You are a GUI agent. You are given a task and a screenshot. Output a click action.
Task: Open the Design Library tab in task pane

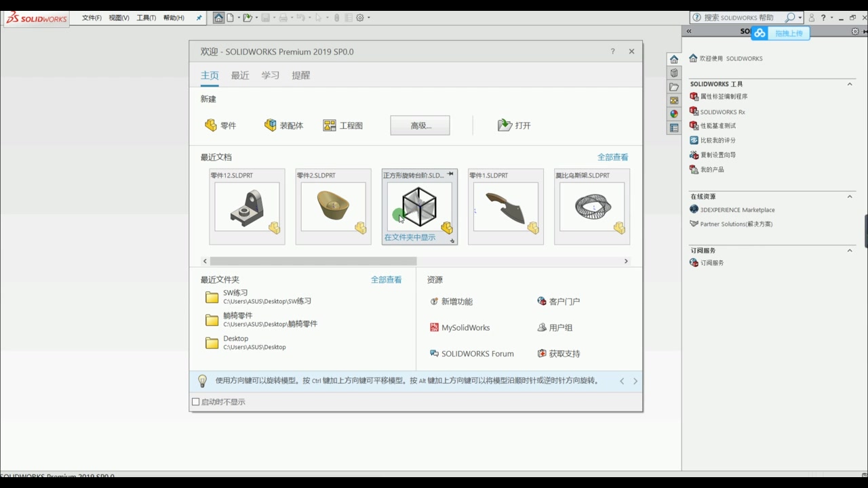pos(673,73)
